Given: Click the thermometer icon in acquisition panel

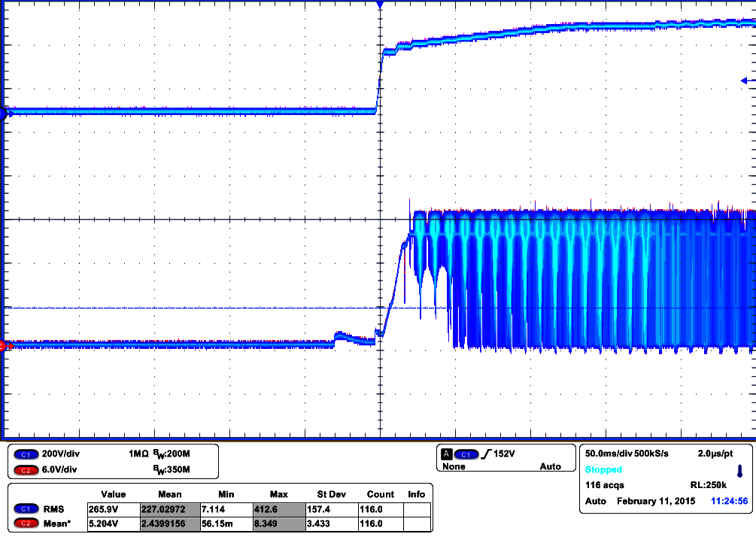Looking at the screenshot, I should coord(739,471).
